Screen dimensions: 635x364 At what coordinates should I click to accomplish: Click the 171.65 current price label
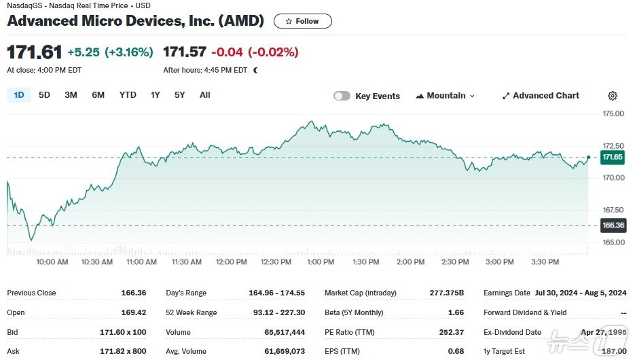(x=613, y=158)
